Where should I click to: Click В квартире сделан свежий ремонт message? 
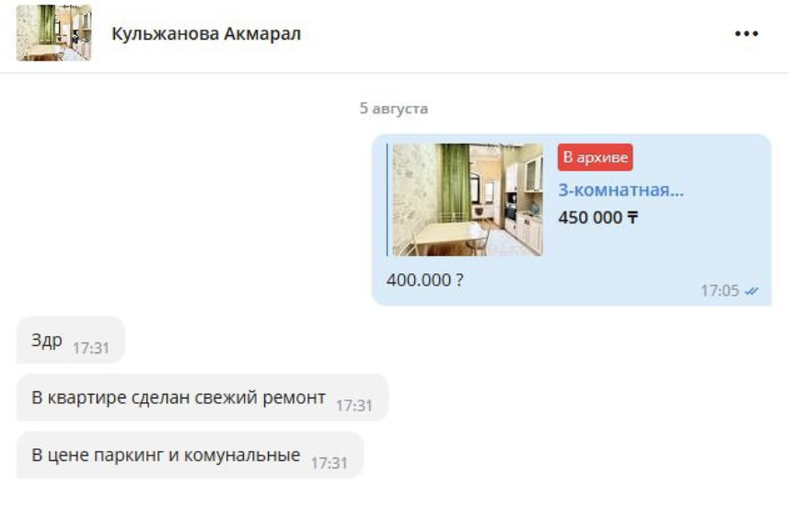pyautogui.click(x=203, y=398)
